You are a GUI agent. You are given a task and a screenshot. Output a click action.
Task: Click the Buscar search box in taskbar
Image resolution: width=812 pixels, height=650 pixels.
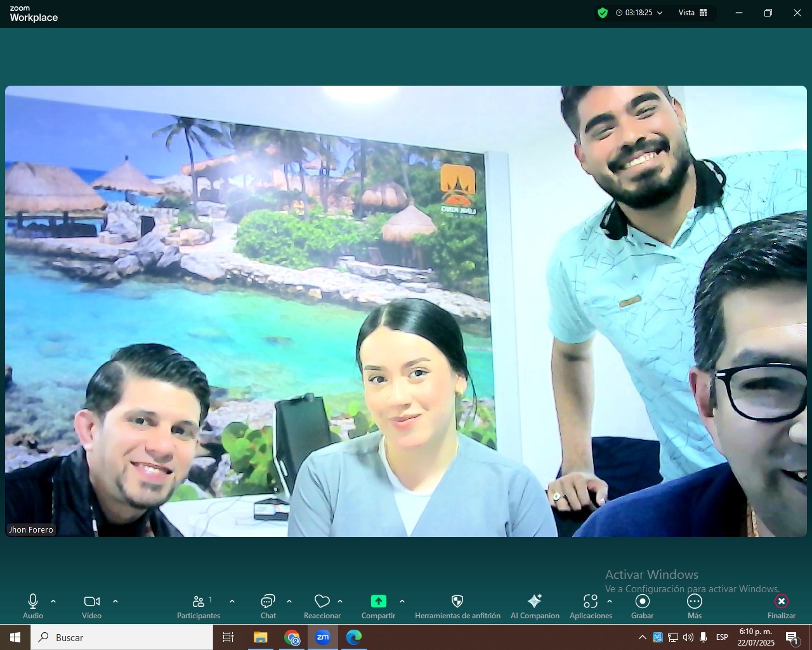click(x=122, y=637)
